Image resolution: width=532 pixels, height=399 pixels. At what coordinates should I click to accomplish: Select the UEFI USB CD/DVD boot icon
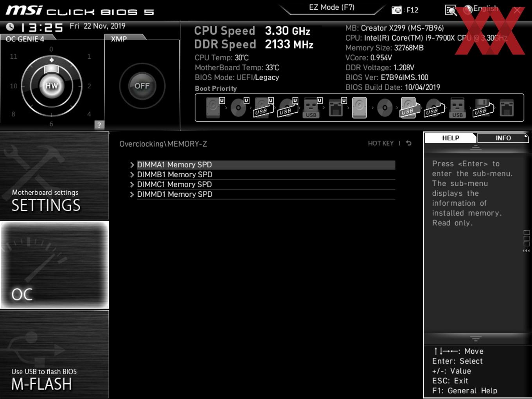click(x=288, y=108)
